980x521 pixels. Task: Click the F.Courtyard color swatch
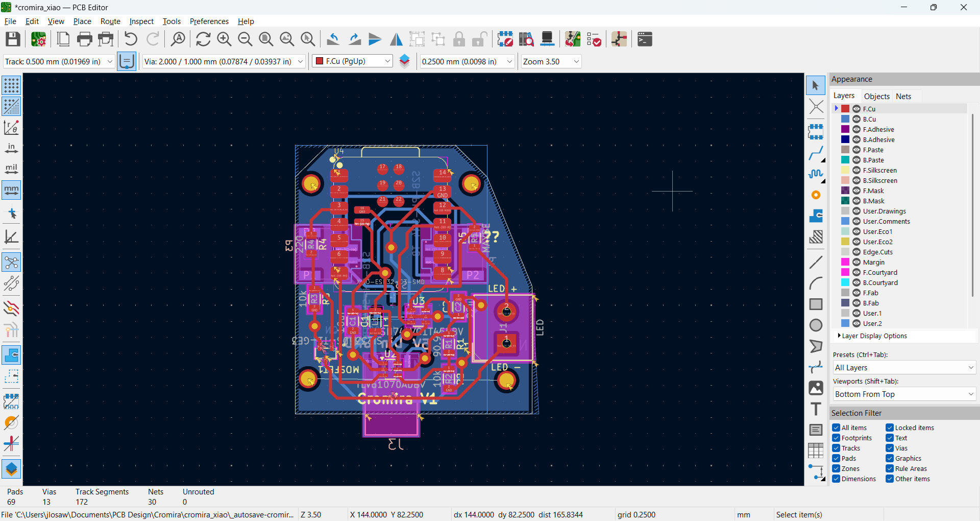coord(845,272)
